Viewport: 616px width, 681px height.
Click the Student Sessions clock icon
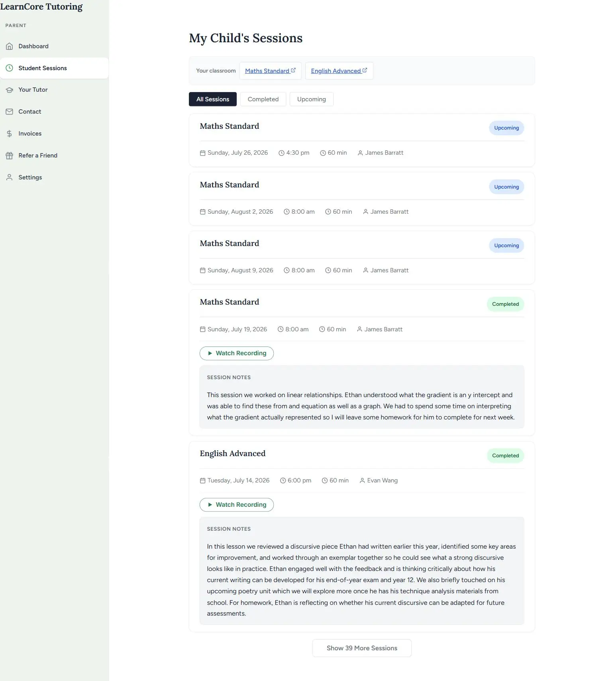point(9,68)
